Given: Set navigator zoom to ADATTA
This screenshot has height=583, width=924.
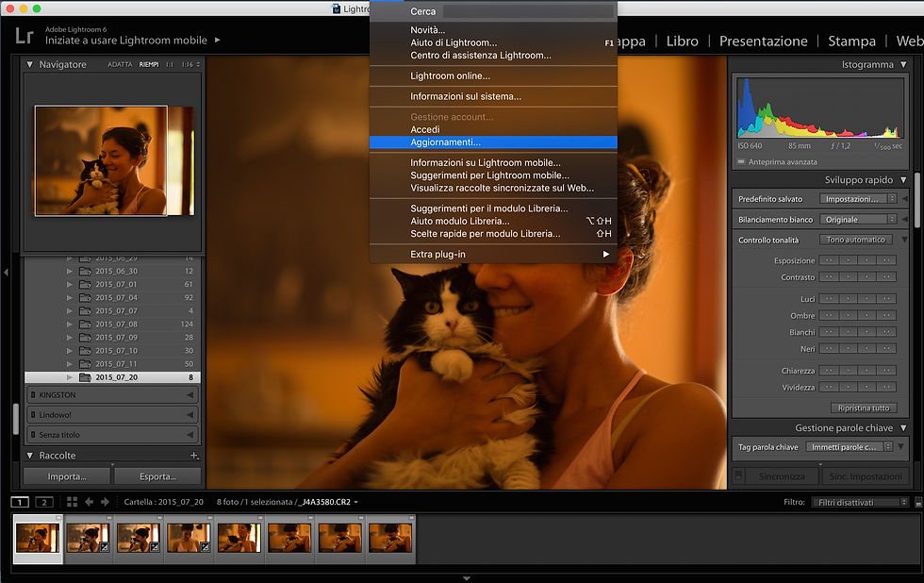Looking at the screenshot, I should coord(120,64).
